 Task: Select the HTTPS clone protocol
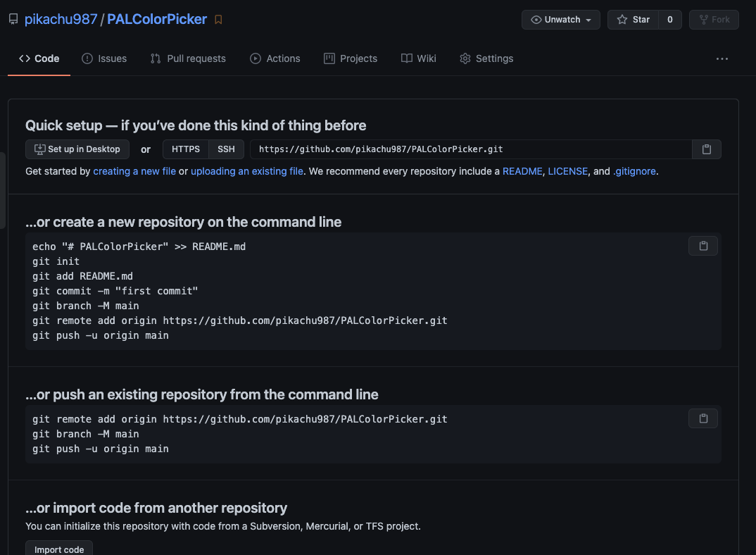(186, 149)
